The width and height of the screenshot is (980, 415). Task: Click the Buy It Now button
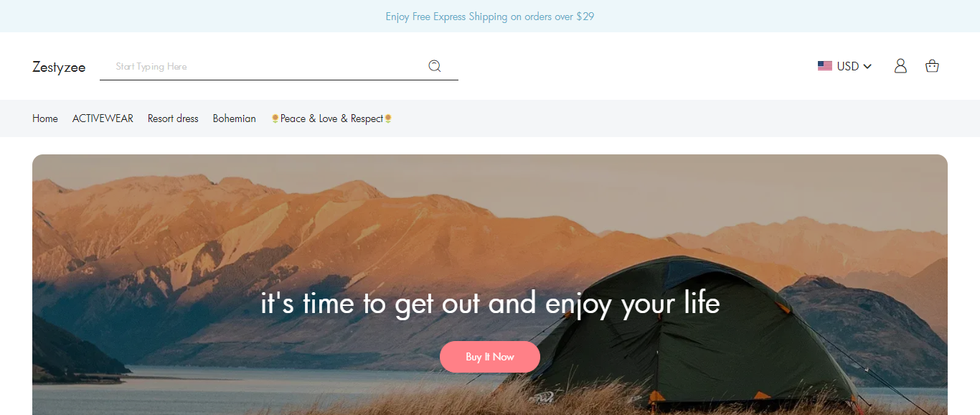(490, 357)
